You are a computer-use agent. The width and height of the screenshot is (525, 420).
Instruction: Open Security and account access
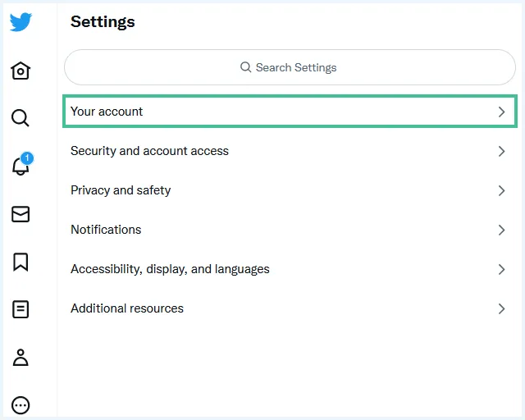click(x=290, y=151)
